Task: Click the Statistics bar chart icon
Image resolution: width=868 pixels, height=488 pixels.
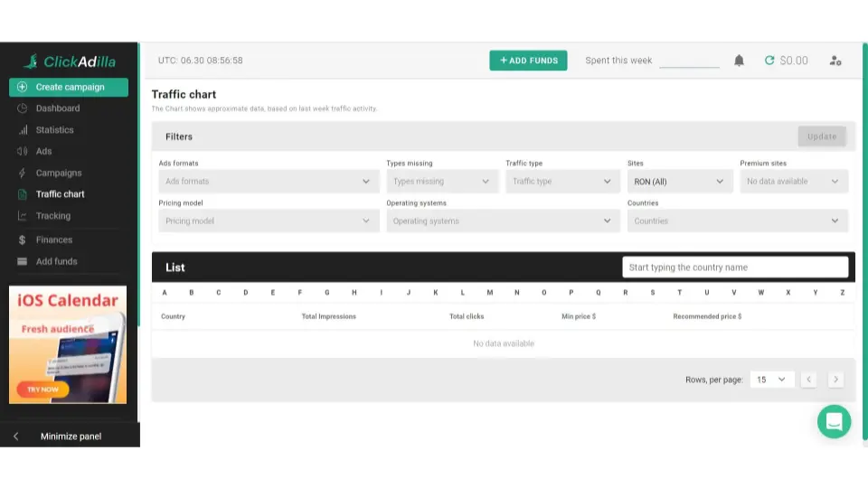Action: [23, 130]
